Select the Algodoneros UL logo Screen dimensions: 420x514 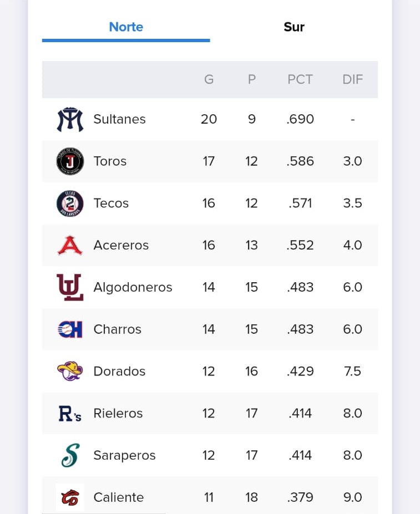pyautogui.click(x=70, y=287)
